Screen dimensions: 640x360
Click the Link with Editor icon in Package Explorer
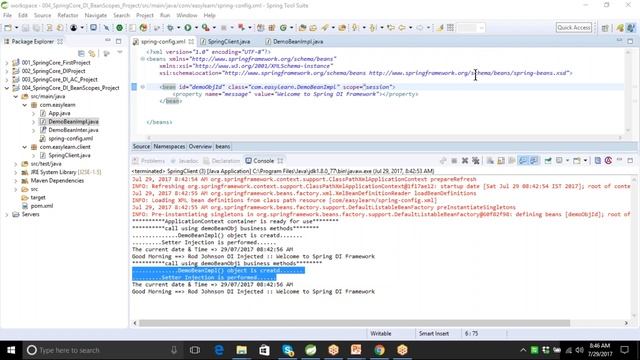tap(92, 53)
